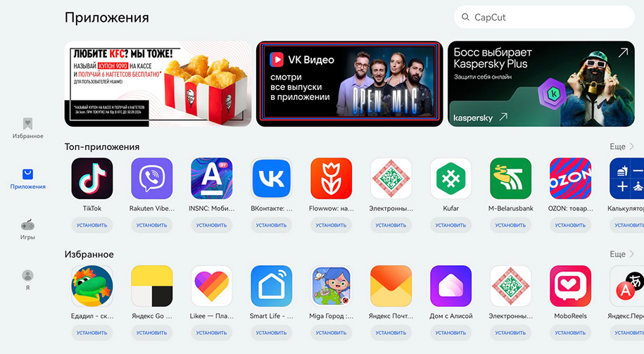Click the Kufar app icon

[x=450, y=179]
